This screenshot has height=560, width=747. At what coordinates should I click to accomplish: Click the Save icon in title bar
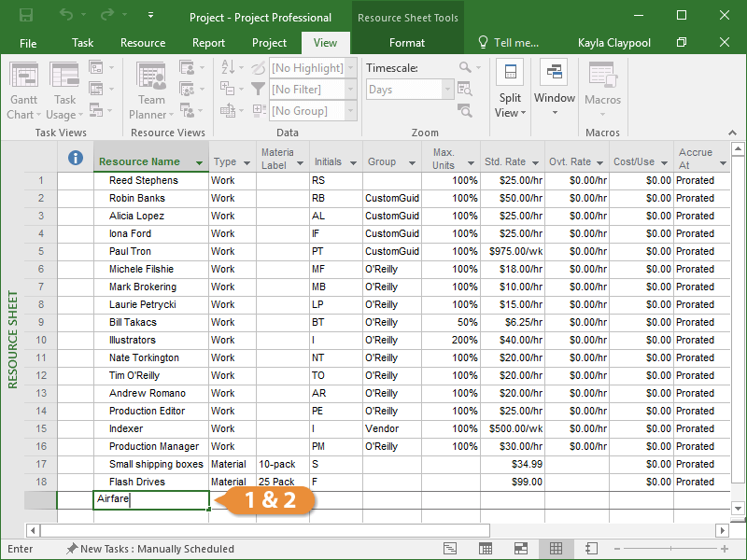(x=26, y=16)
